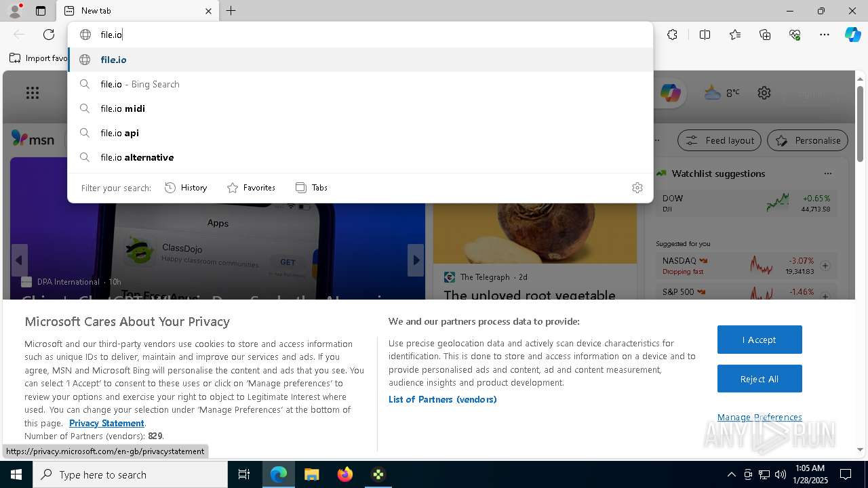Viewport: 868px width, 488px height.
Task: Click the refresh page icon
Action: coord(49,35)
